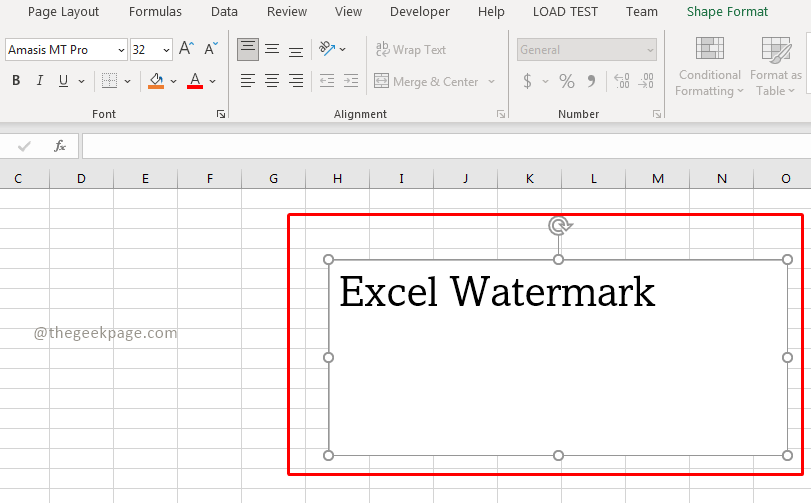Viewport: 811px width, 503px height.
Task: Open the Page Layout tab
Action: (x=63, y=12)
